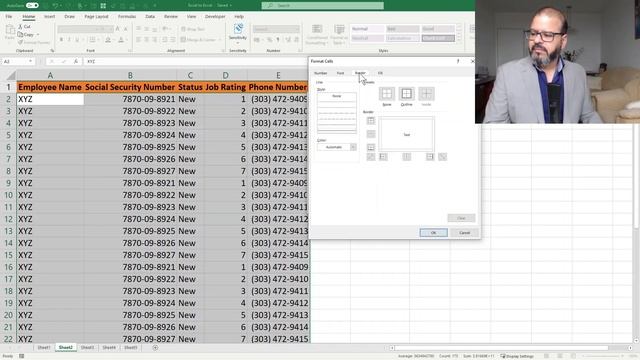This screenshot has height=360, width=640.
Task: Open the Copy dropdown arrow
Action: pyautogui.click(x=38, y=34)
